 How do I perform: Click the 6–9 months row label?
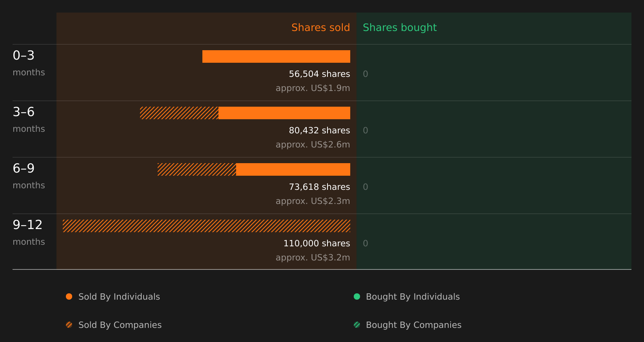point(29,176)
